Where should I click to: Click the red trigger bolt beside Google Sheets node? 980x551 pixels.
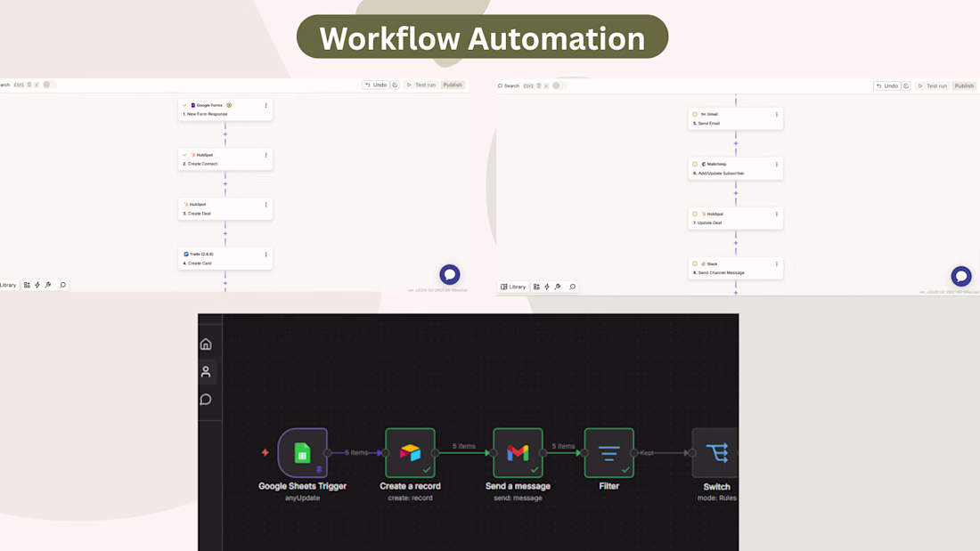coord(265,452)
